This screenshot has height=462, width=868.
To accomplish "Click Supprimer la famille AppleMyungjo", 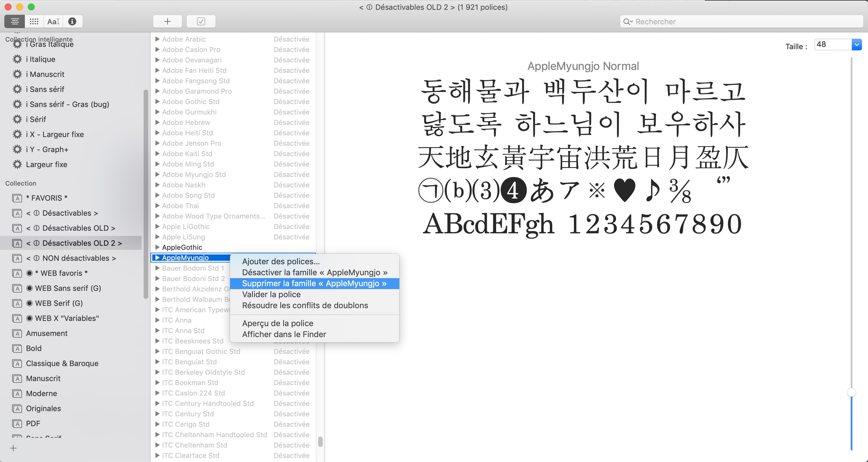I will [x=314, y=284].
